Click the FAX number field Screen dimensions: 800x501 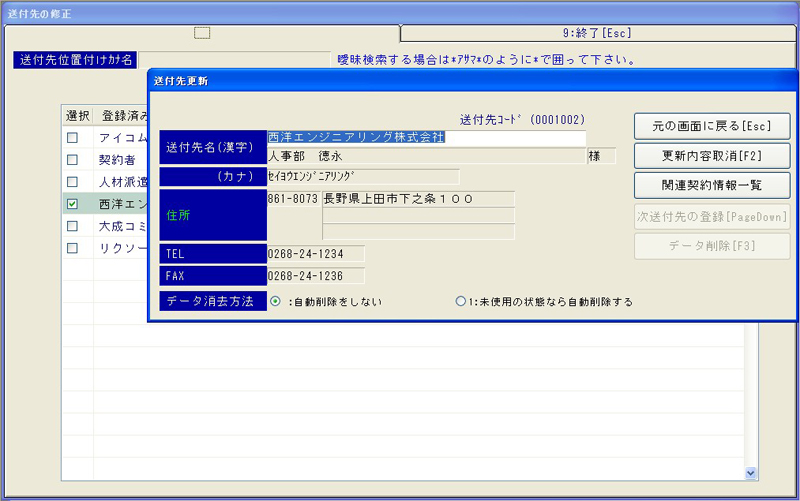(x=315, y=275)
